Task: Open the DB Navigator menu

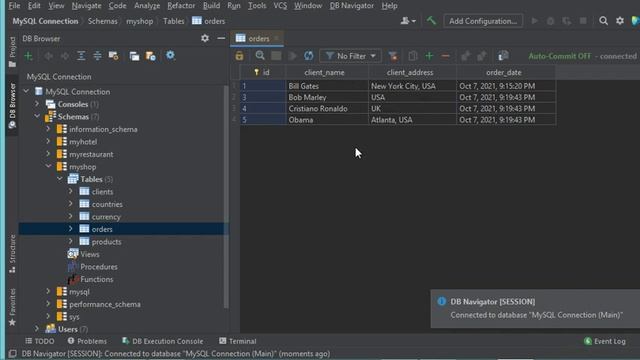Action: [351, 6]
